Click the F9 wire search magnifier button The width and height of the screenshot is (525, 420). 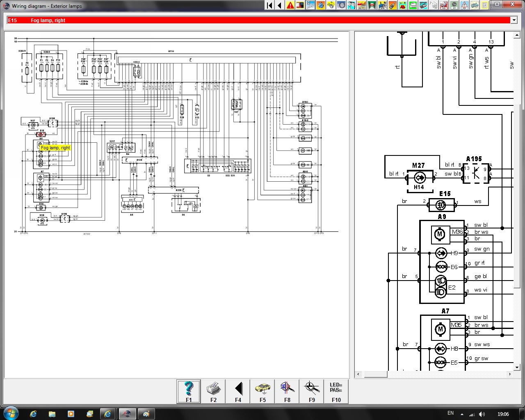(x=312, y=391)
